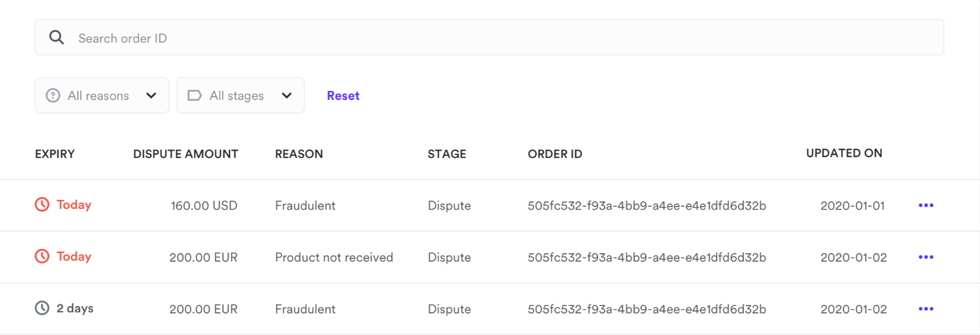
Task: Select the Product not received reason text
Action: (x=334, y=257)
